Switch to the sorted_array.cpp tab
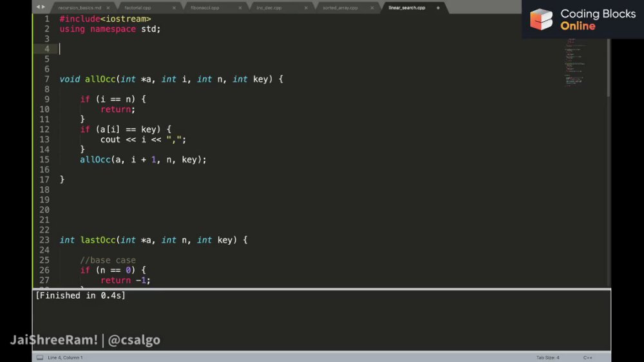 [x=340, y=8]
